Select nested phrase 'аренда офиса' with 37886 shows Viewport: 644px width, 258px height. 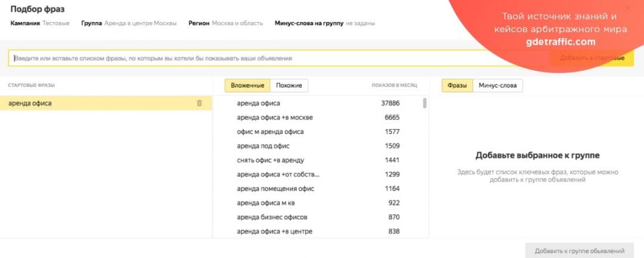[258, 103]
